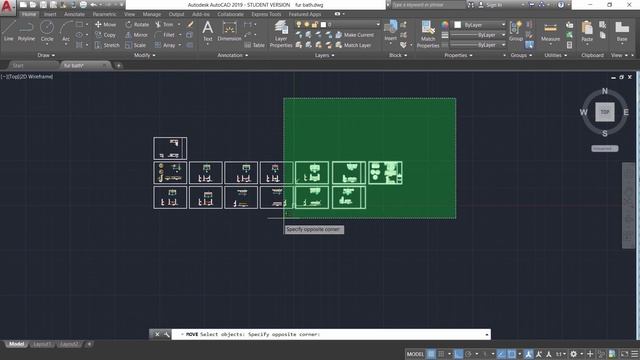Toggle annotation objects visibility in status bar
Screen dimensions: 640x360
[x=528, y=354]
